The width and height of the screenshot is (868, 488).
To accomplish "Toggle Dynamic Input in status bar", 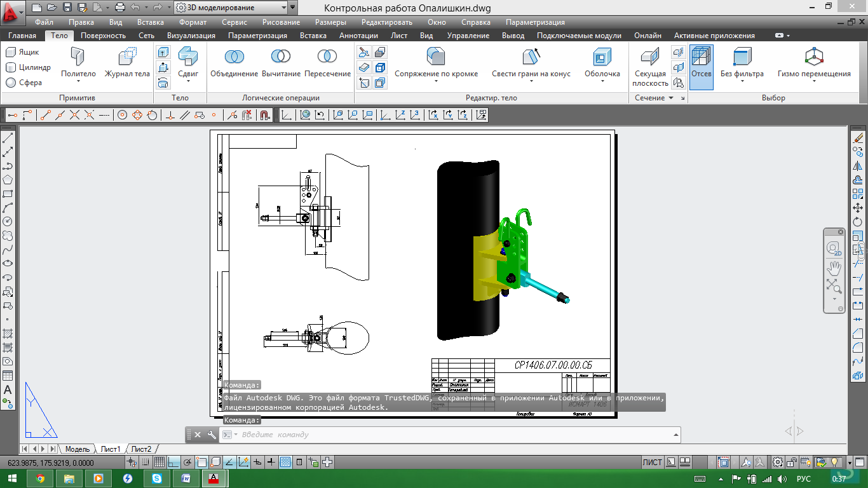I will coord(257,462).
